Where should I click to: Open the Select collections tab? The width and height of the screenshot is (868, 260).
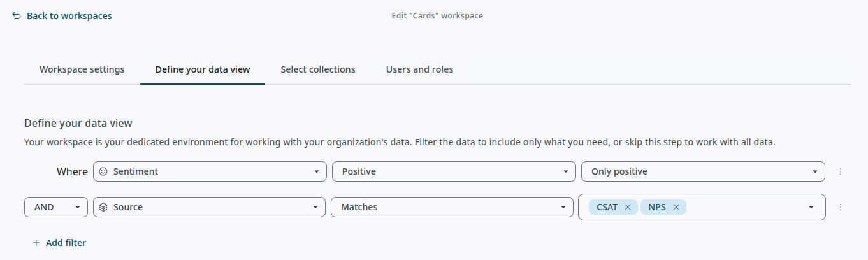coord(317,69)
